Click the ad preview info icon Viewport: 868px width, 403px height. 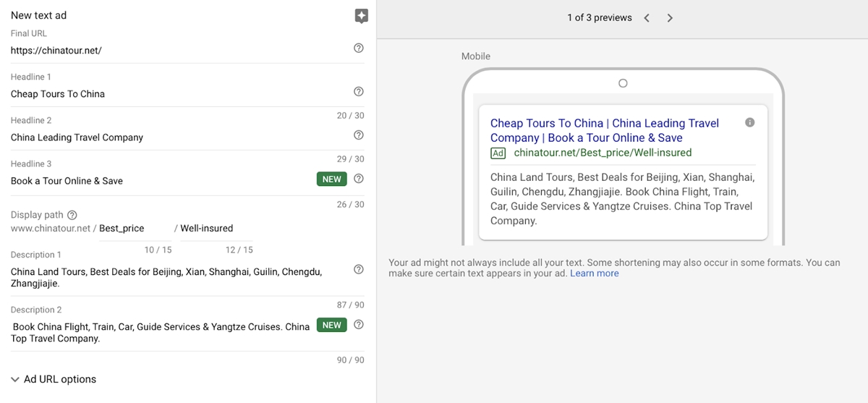(749, 123)
